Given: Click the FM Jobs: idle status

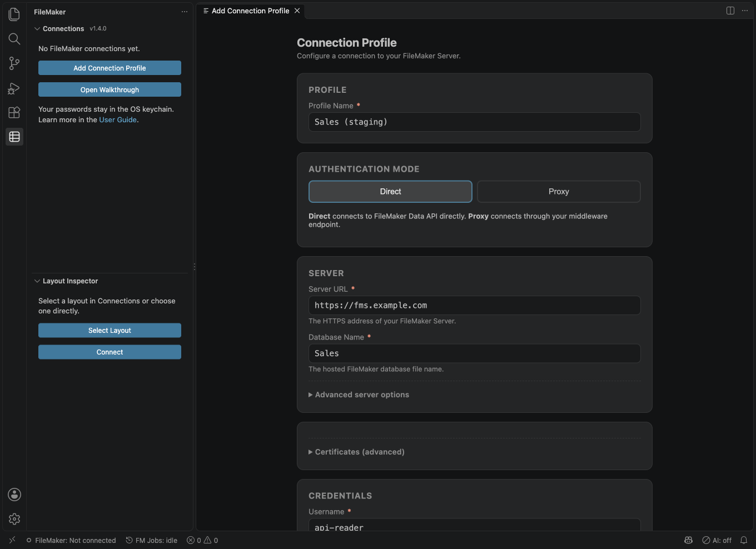Looking at the screenshot, I should point(152,540).
